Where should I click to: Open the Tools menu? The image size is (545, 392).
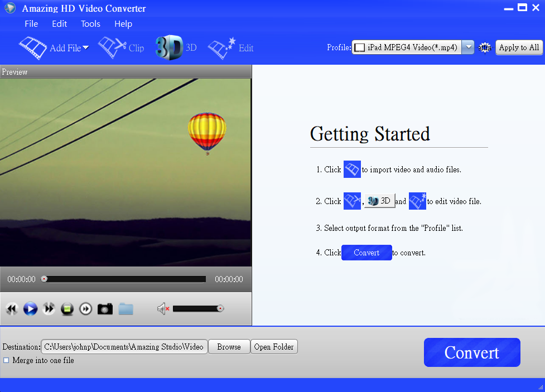90,23
